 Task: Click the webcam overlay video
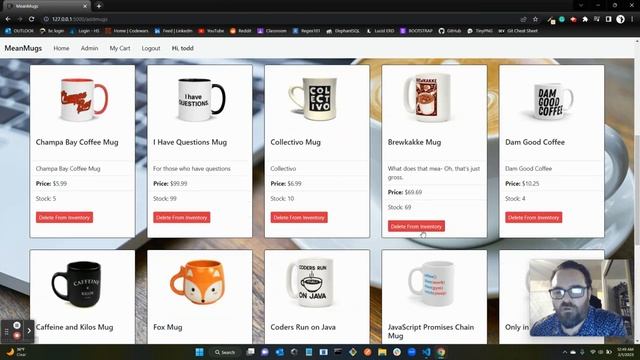580,298
